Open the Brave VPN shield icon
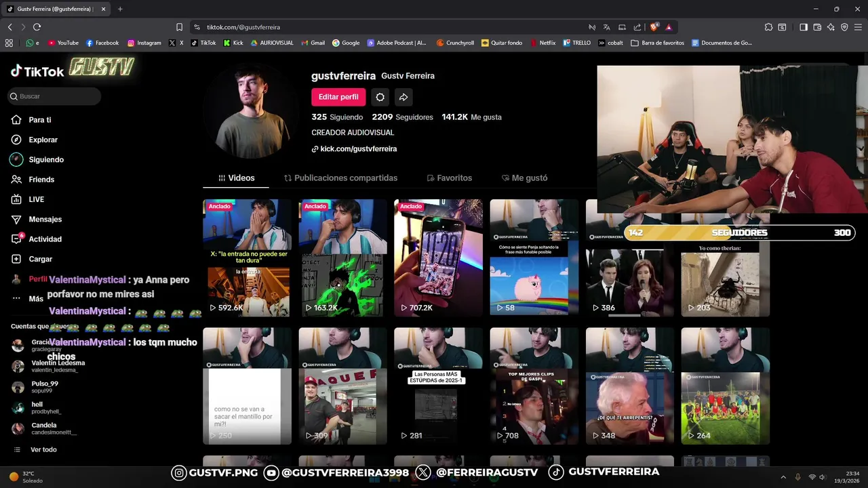 click(x=844, y=27)
